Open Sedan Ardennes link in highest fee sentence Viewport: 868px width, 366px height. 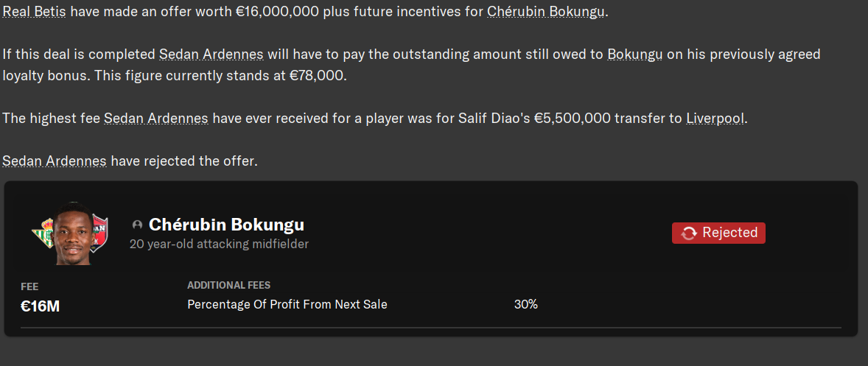tap(155, 119)
